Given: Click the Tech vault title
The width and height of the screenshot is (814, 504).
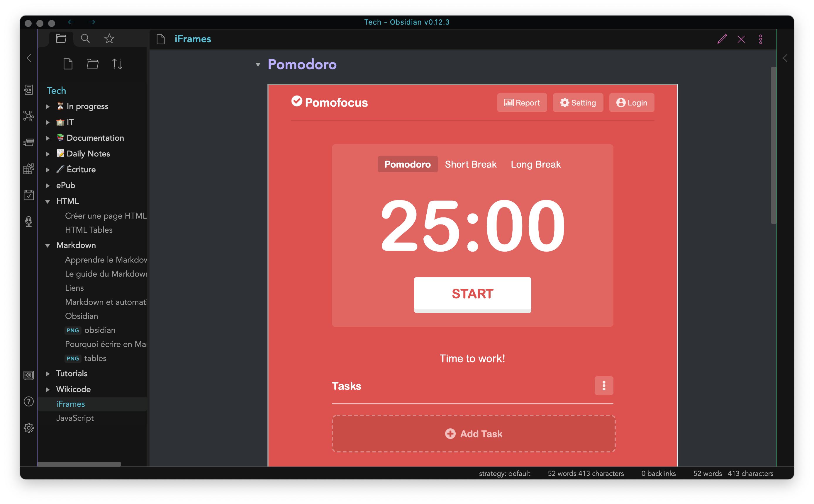Looking at the screenshot, I should 56,90.
